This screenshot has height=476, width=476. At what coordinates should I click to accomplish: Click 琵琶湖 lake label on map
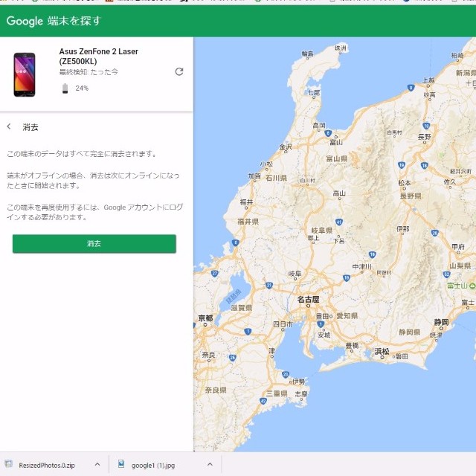(234, 296)
